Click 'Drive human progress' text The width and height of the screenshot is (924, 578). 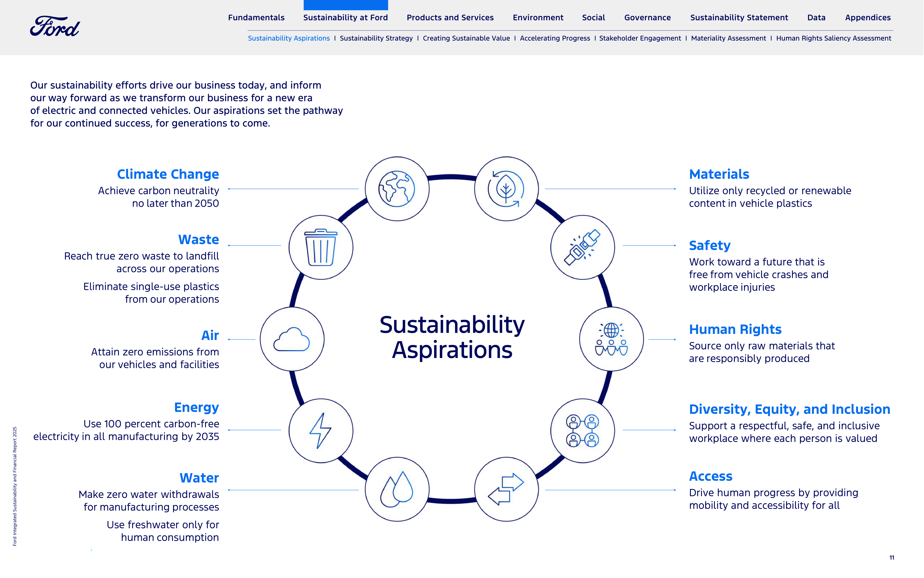pos(773,499)
